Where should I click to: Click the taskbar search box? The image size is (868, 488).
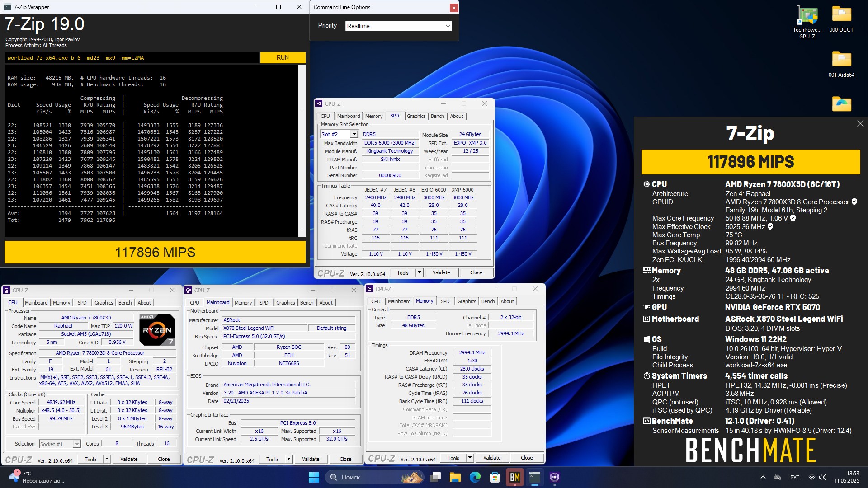coord(374,477)
